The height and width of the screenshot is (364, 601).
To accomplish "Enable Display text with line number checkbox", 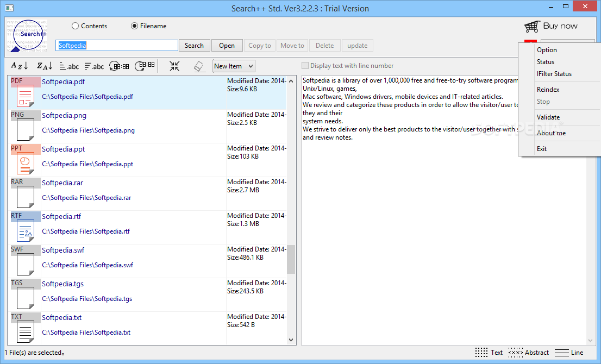I will pos(305,66).
